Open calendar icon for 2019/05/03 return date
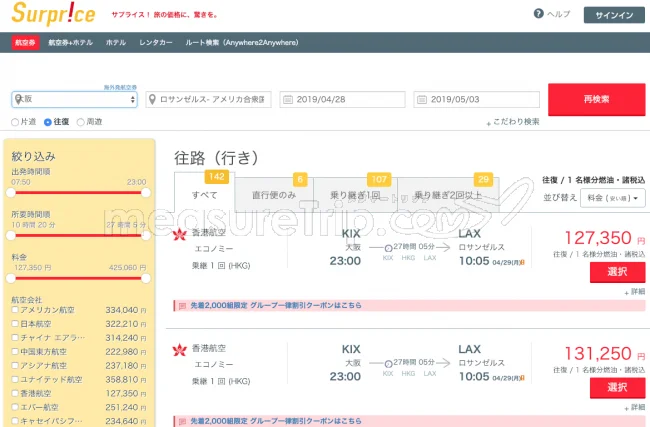The image size is (650, 427). click(422, 100)
